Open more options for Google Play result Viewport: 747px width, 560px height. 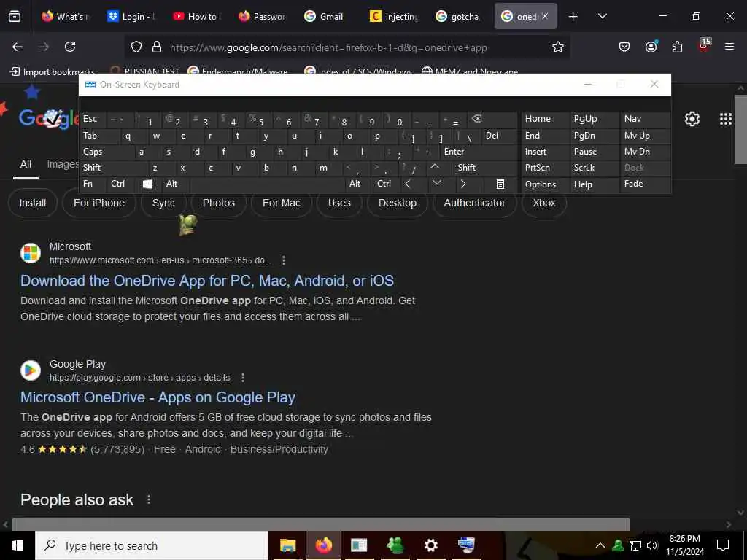pyautogui.click(x=243, y=378)
